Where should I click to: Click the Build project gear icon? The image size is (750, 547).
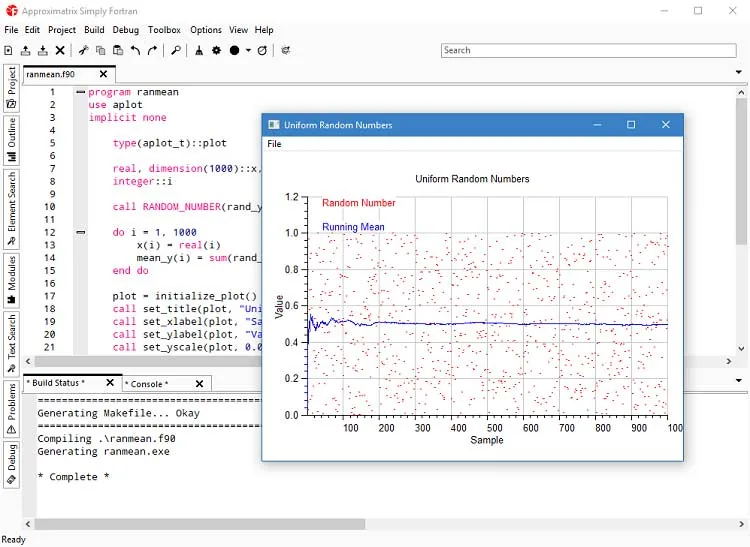pos(216,50)
